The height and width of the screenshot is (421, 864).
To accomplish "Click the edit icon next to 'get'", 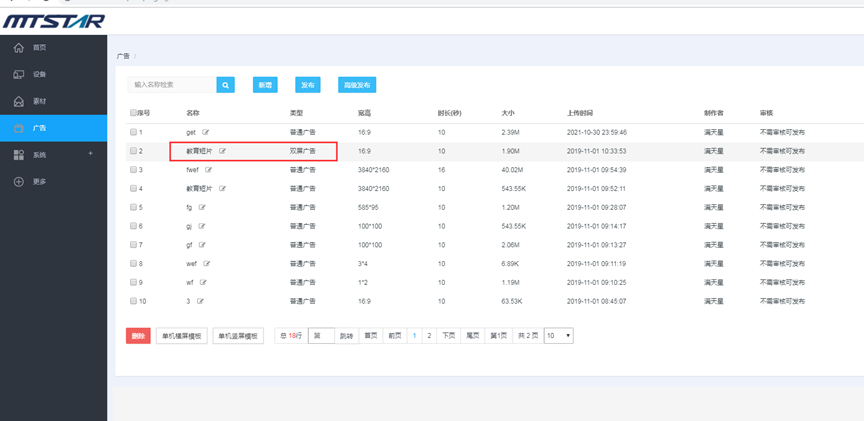I will pos(206,132).
